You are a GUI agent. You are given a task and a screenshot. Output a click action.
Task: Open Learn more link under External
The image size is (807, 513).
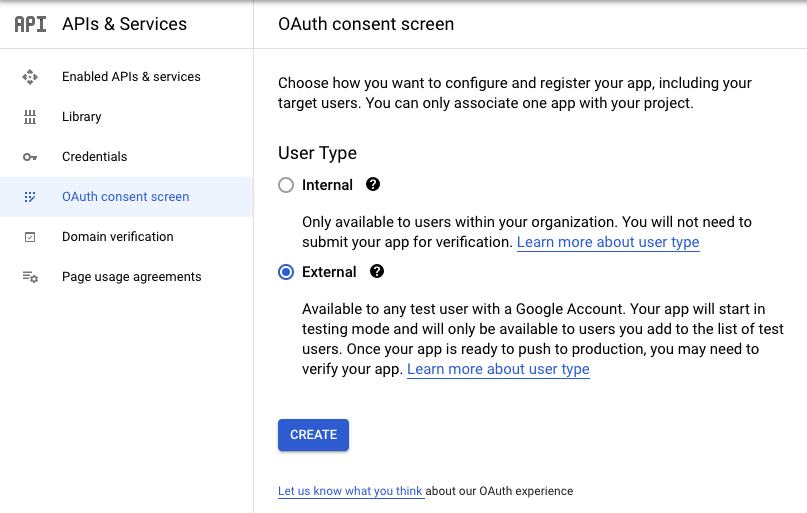click(x=498, y=369)
